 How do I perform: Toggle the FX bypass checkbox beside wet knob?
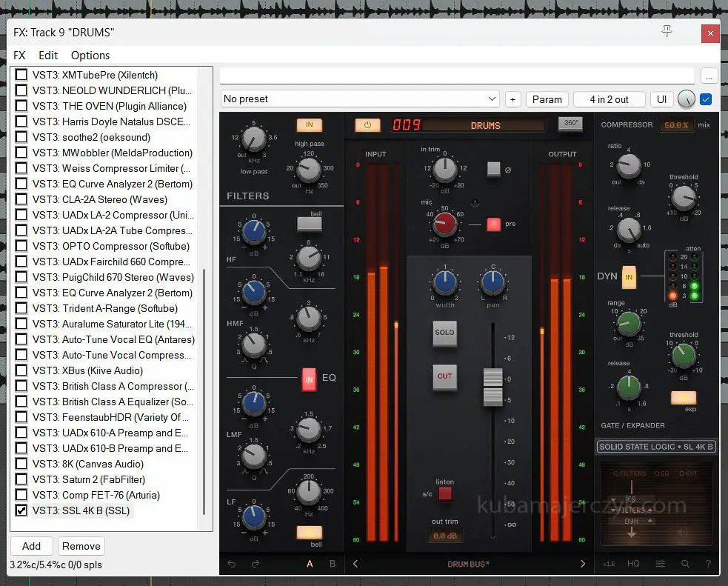(x=706, y=99)
